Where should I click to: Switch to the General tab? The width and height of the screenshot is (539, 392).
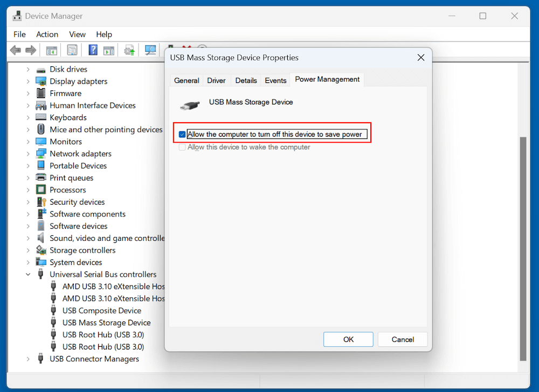186,80
